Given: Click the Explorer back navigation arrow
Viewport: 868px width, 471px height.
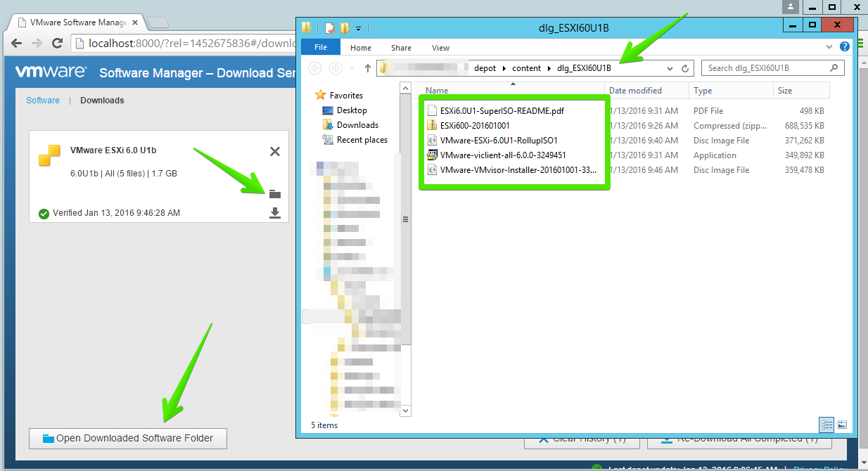Looking at the screenshot, I should 315,68.
